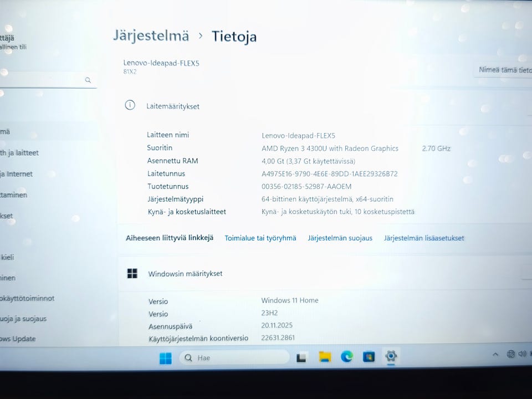Collapse the Laitemääritykset section header

point(325,106)
